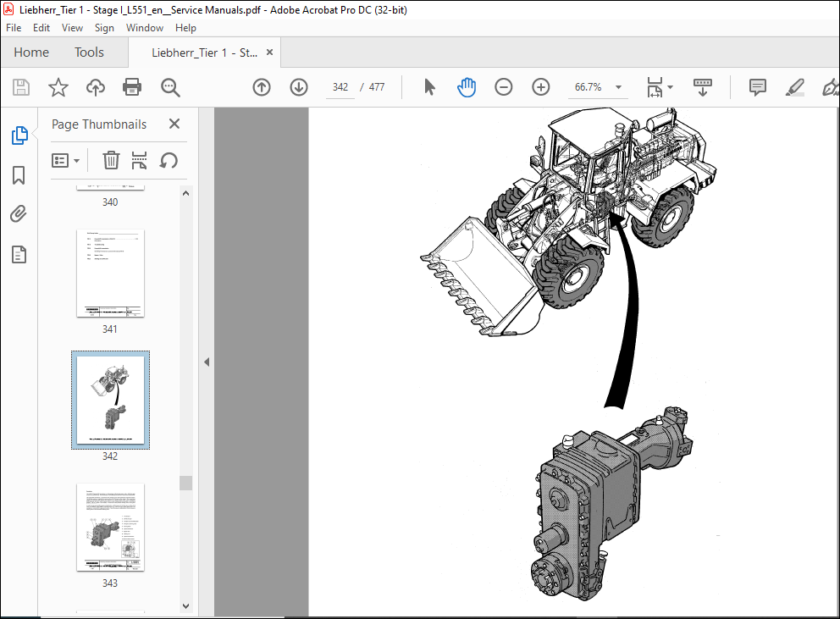The width and height of the screenshot is (840, 619).
Task: Click the page number field showing 342
Action: coord(340,87)
